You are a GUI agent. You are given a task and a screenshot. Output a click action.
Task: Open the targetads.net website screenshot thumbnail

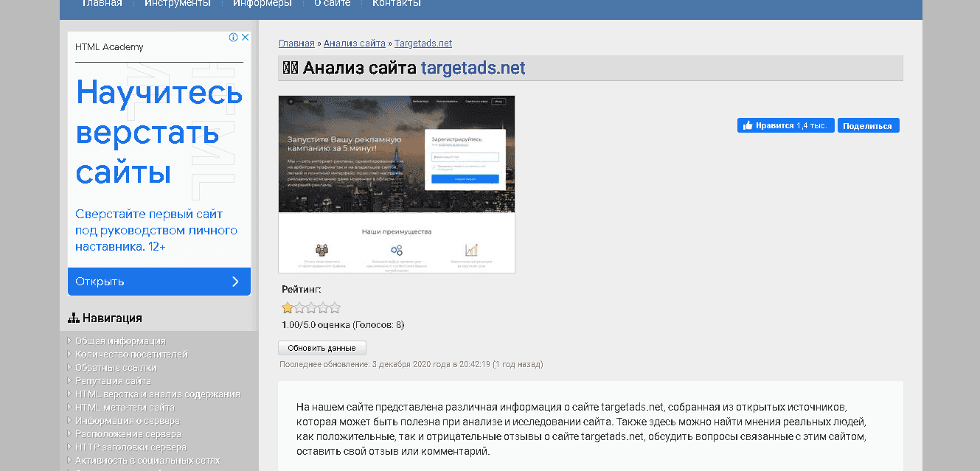(x=396, y=184)
